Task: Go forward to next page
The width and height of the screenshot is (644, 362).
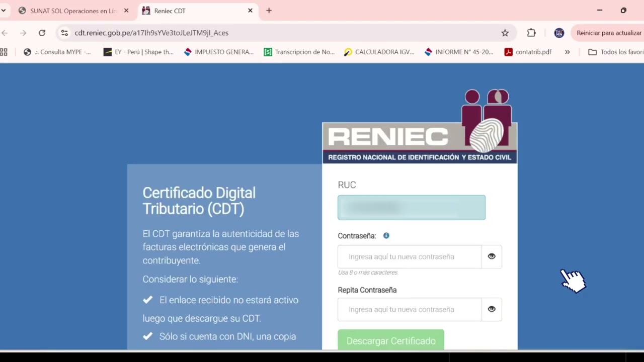Action: click(23, 33)
